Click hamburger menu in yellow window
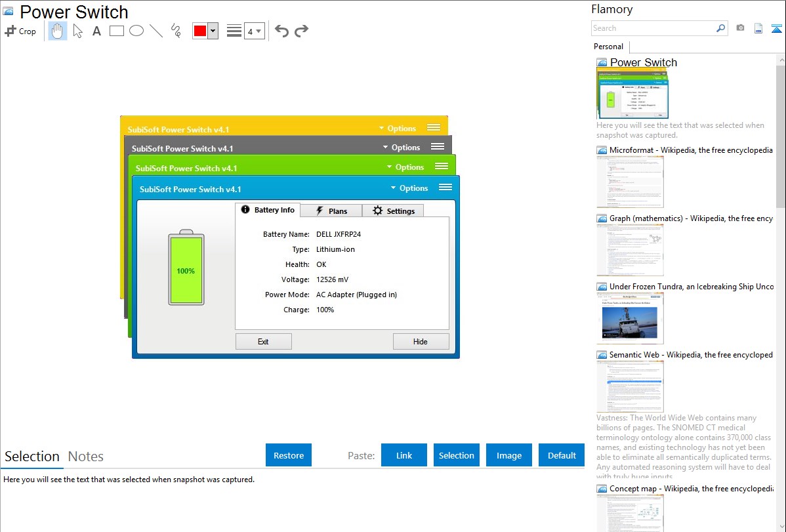 tap(434, 128)
